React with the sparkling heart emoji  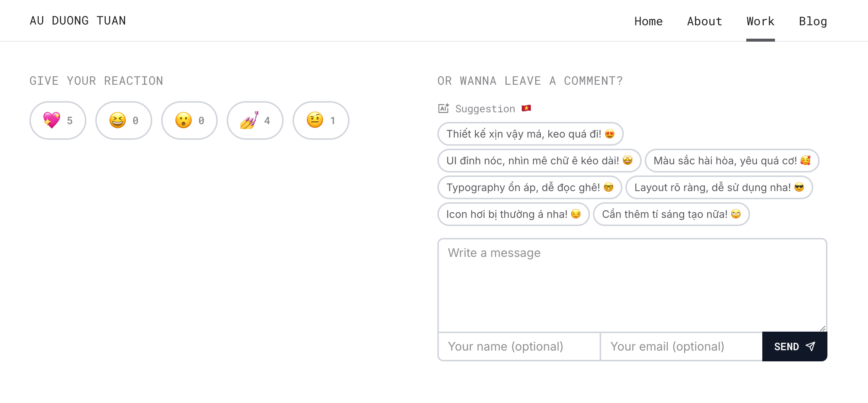58,120
